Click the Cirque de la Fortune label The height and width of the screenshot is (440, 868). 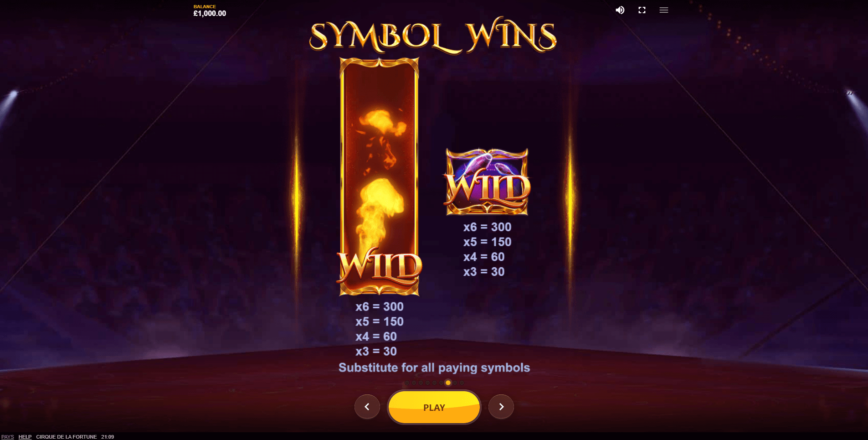[67, 437]
